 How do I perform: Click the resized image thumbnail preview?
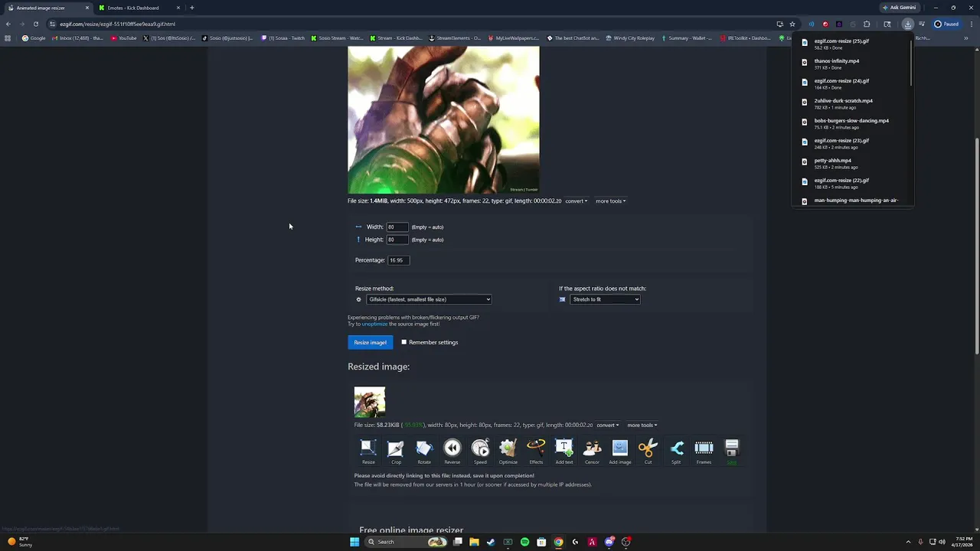coord(370,403)
